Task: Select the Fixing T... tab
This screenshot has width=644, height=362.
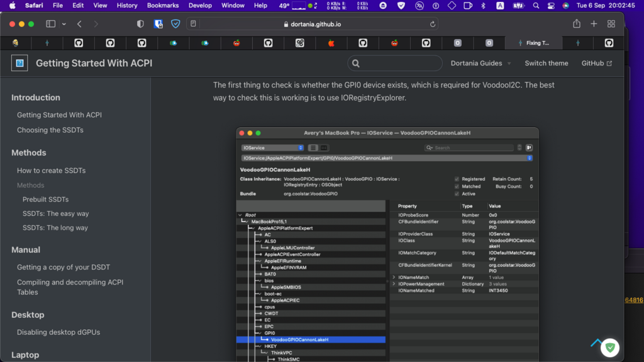Action: (536, 43)
